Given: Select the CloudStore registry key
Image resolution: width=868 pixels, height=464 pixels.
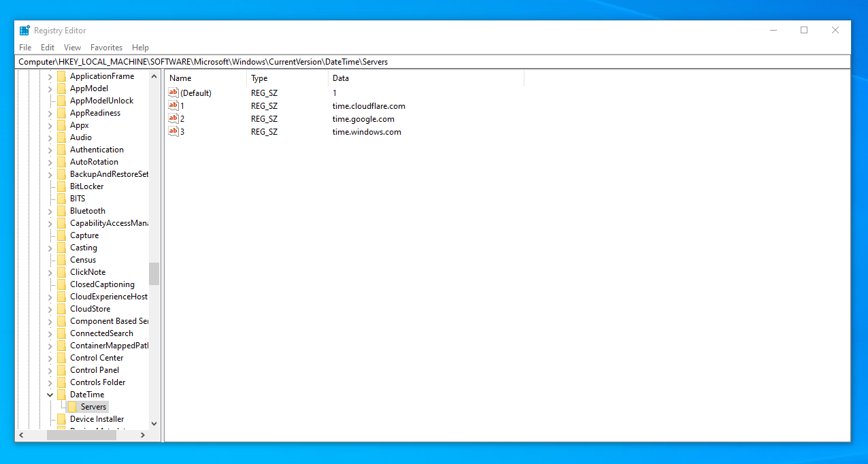Looking at the screenshot, I should (x=90, y=309).
